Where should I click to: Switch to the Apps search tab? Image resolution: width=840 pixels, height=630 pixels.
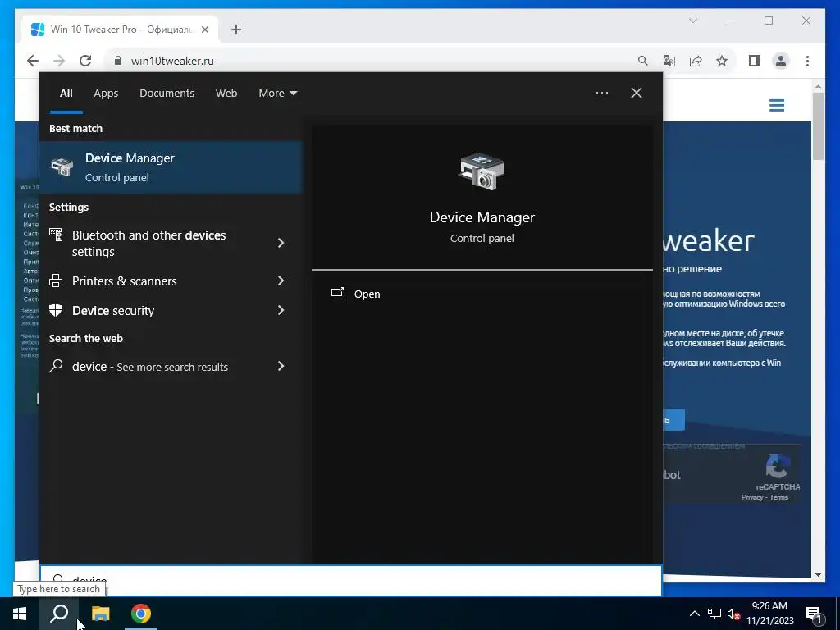[106, 93]
